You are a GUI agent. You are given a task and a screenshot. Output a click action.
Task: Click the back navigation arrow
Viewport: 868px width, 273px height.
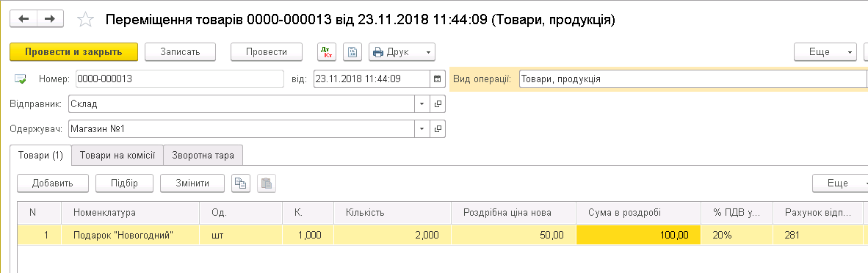coord(23,19)
